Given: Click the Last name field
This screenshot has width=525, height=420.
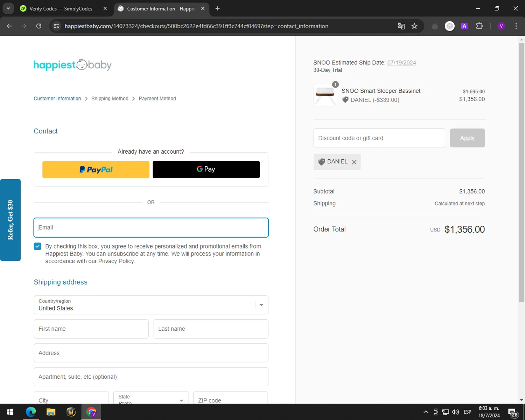Looking at the screenshot, I should pos(211,329).
